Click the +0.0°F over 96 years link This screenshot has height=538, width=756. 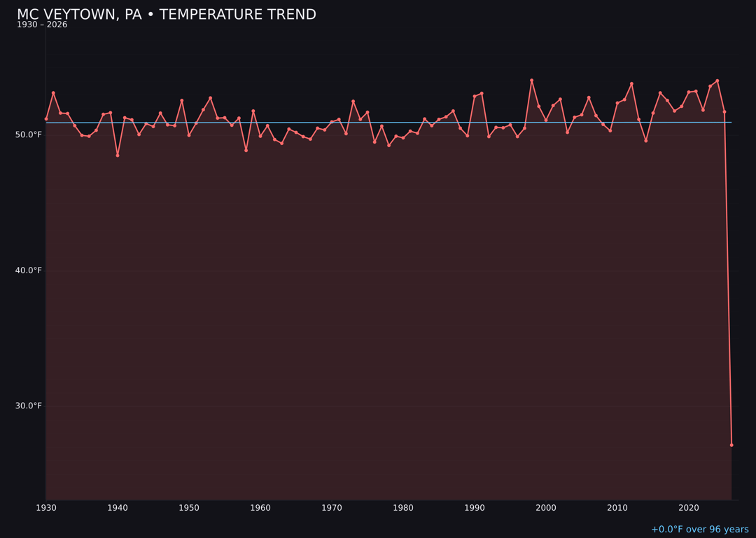pyautogui.click(x=699, y=530)
